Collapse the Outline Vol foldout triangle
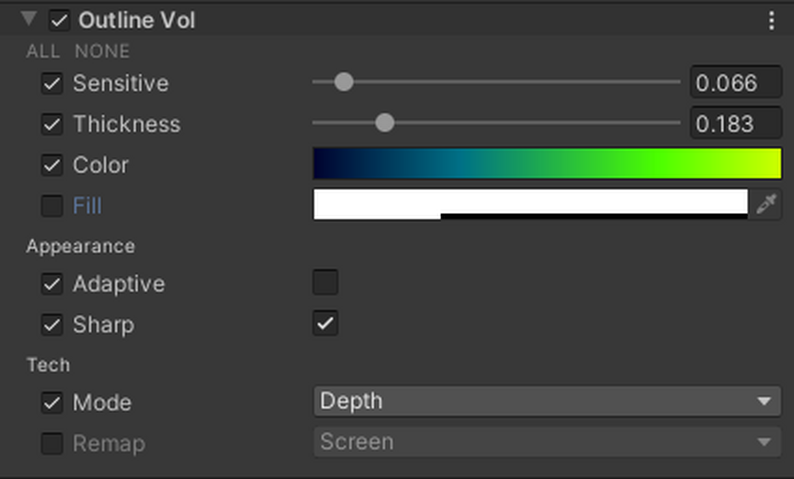Screen dimensions: 794x479 tap(29, 20)
